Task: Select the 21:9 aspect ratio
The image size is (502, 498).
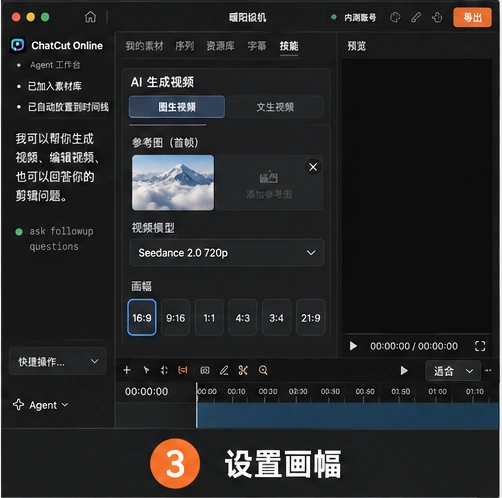Action: point(311,318)
